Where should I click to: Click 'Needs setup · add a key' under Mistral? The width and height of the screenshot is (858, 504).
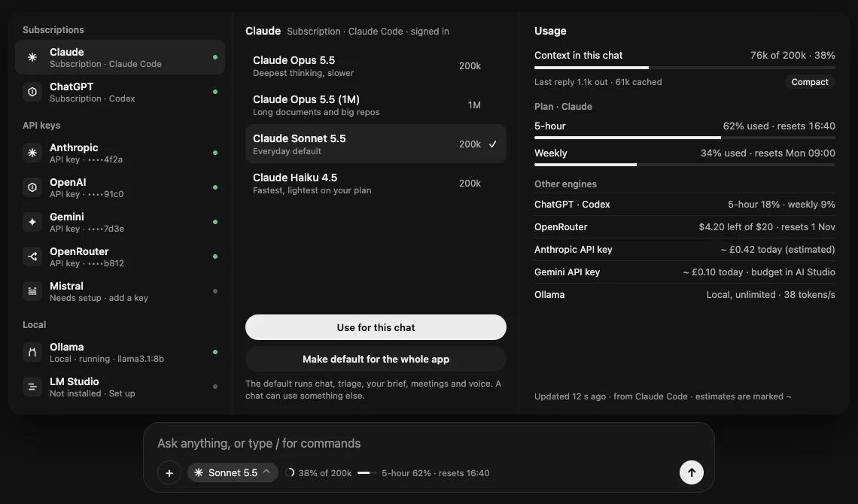(x=99, y=298)
